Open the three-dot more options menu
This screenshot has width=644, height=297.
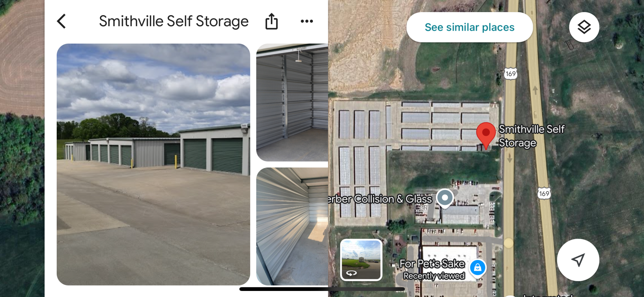[307, 21]
